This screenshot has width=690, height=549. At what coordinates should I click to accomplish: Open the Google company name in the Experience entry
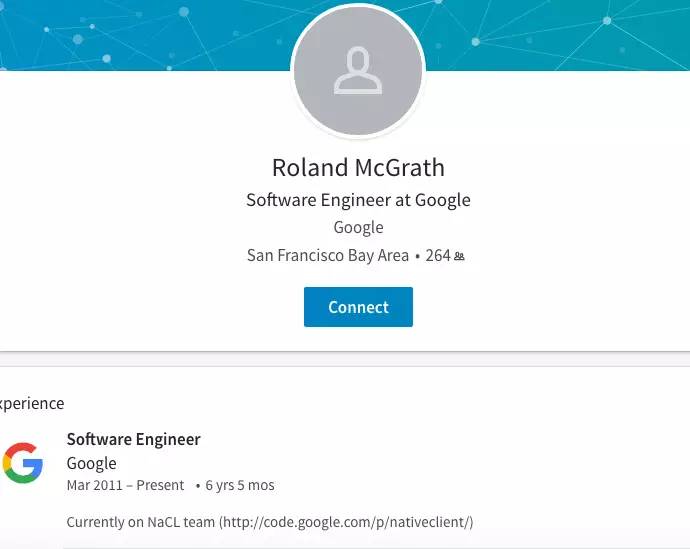click(x=91, y=463)
